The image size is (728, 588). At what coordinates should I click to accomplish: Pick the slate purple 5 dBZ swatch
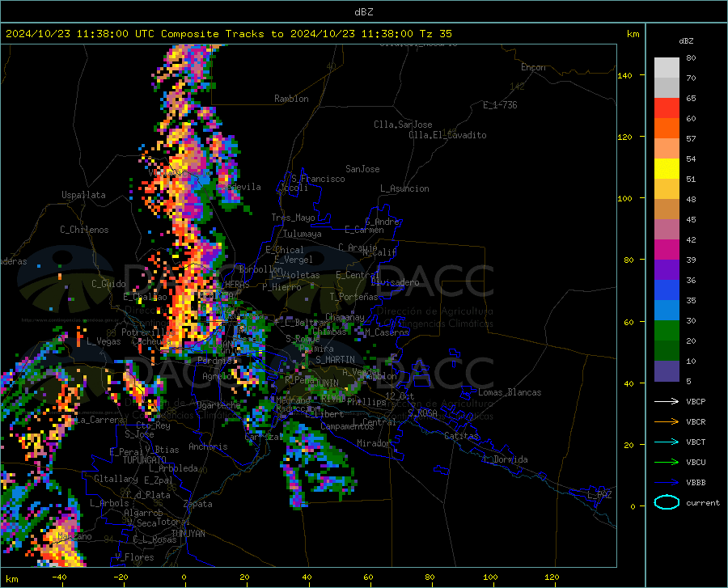pyautogui.click(x=667, y=370)
